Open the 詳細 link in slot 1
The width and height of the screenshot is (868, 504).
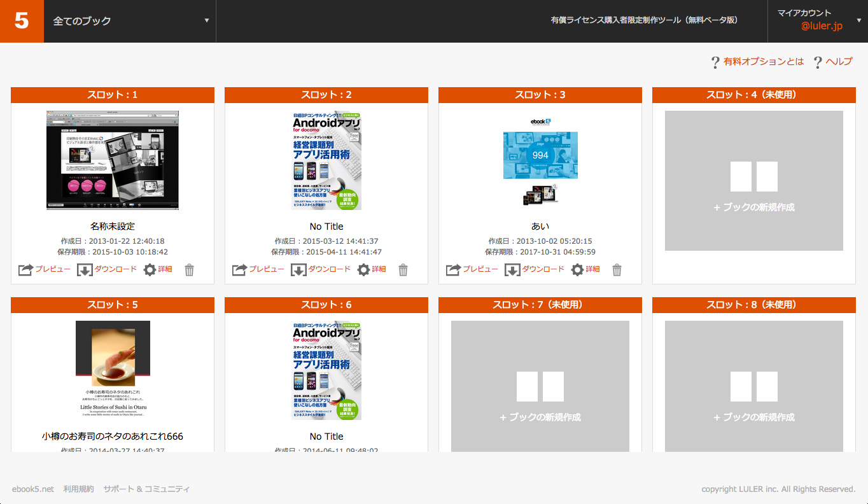click(165, 269)
